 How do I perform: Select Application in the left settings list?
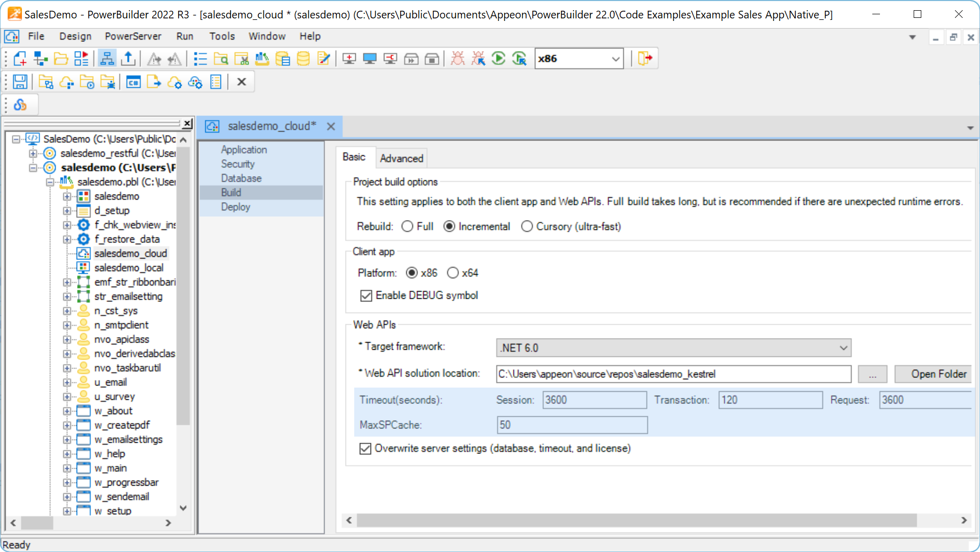(x=244, y=150)
